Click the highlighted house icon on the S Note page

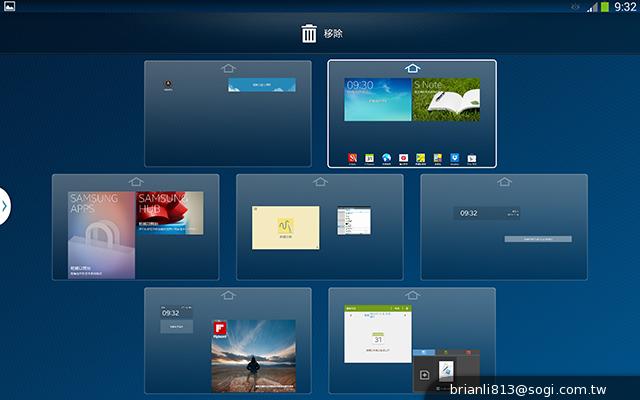[412, 68]
